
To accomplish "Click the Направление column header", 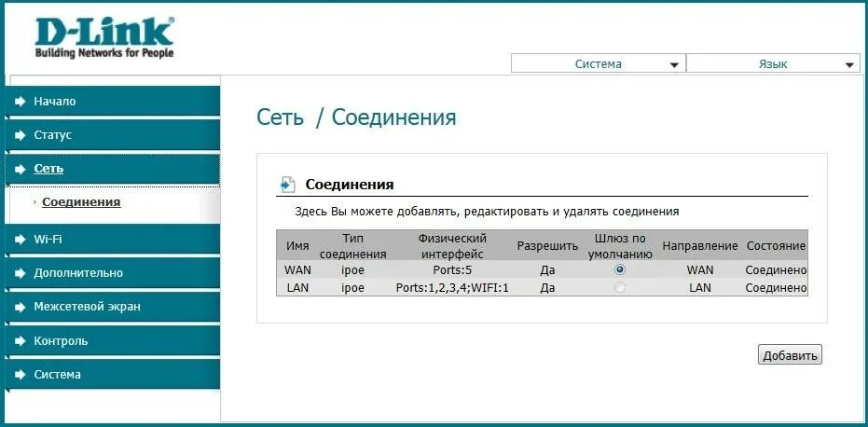I will (700, 246).
